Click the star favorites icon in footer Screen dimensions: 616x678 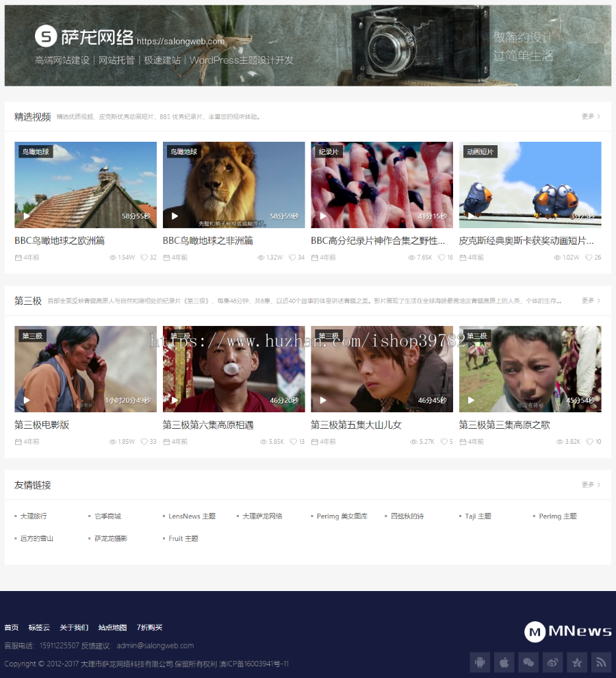(x=577, y=662)
